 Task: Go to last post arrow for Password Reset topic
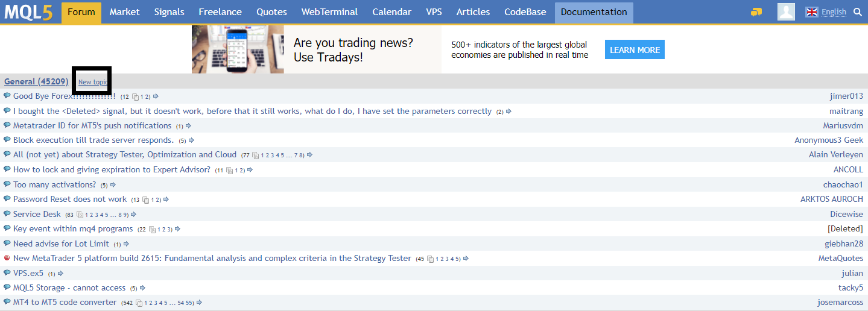click(166, 199)
